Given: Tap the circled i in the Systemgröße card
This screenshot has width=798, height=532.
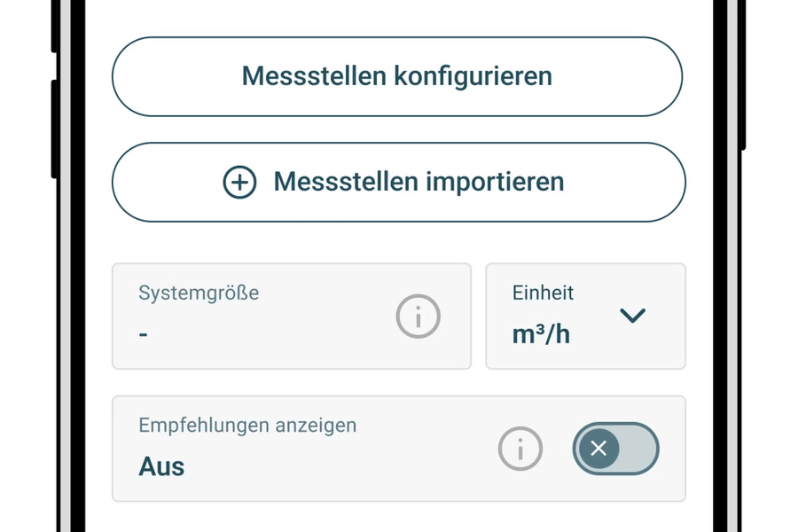Looking at the screenshot, I should click(418, 316).
